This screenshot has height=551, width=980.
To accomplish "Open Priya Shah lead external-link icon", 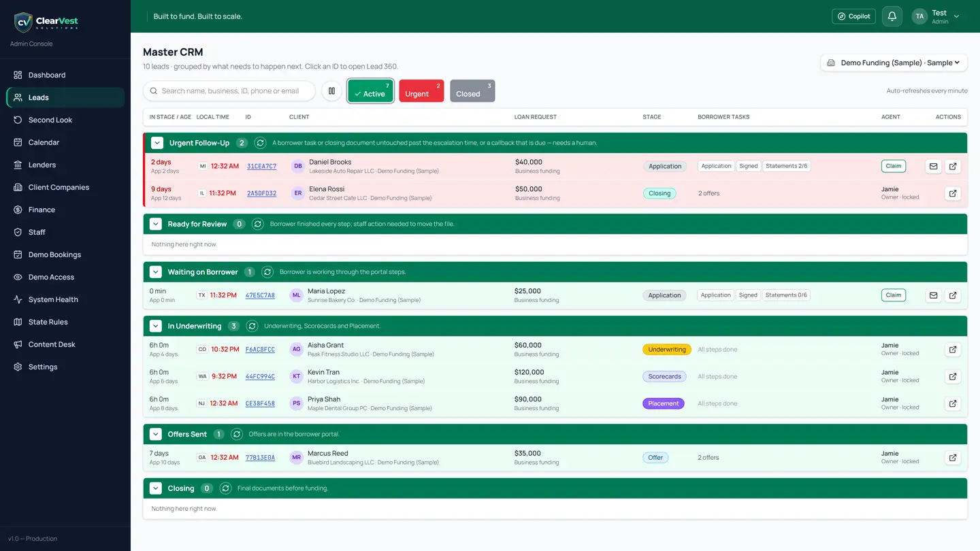I will pos(953,403).
